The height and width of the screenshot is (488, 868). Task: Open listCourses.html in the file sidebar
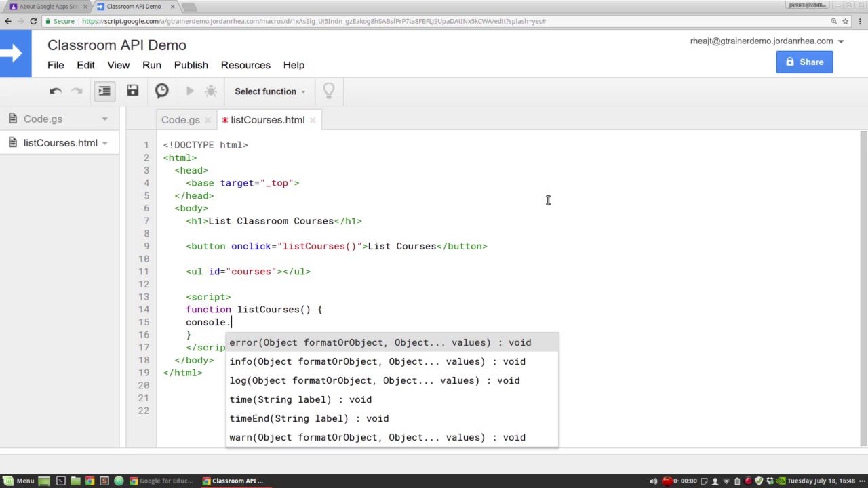[60, 143]
